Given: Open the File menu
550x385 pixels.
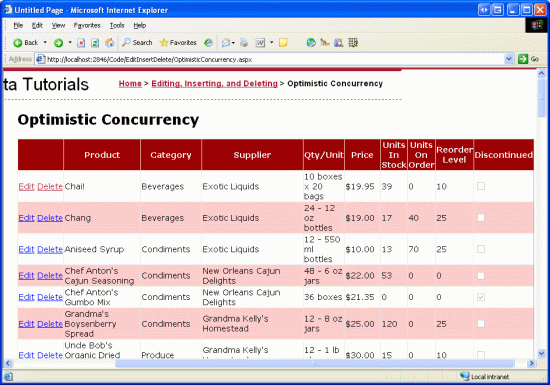Looking at the screenshot, I should (x=18, y=26).
